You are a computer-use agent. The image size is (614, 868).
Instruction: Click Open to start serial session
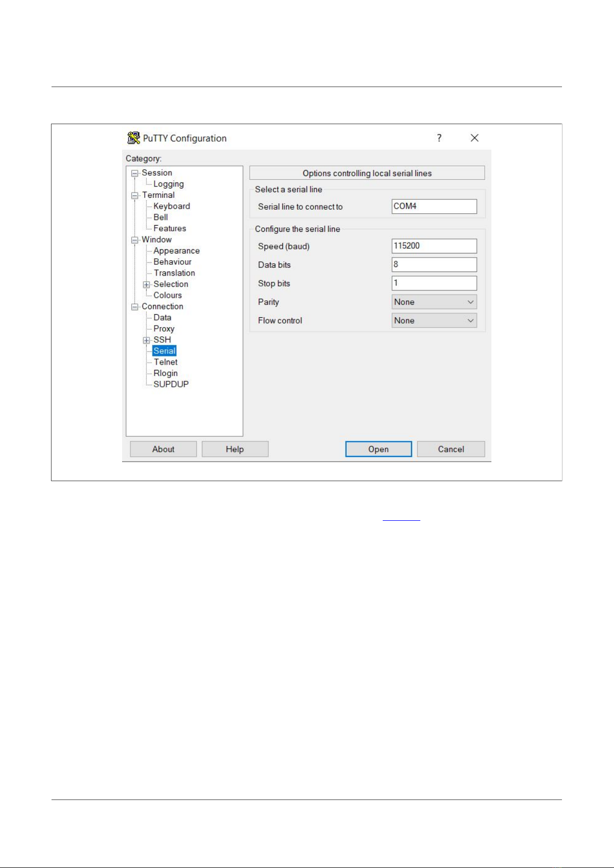pyautogui.click(x=379, y=449)
